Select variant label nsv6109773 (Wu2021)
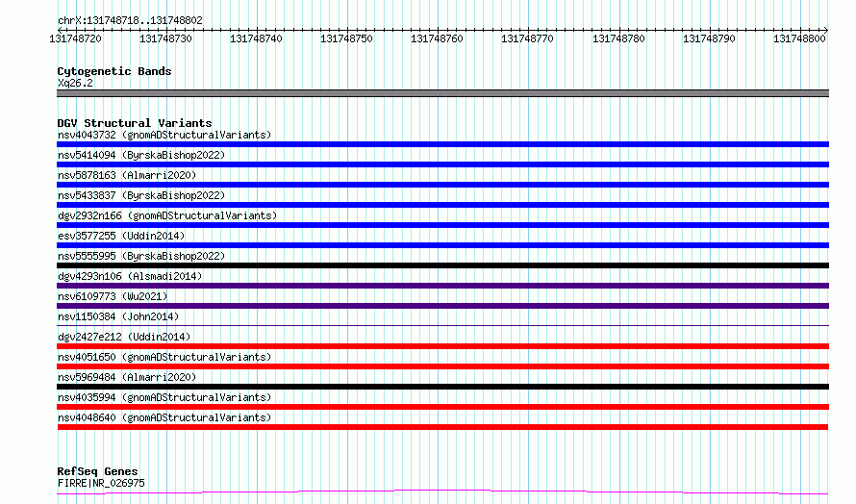 [x=113, y=296]
